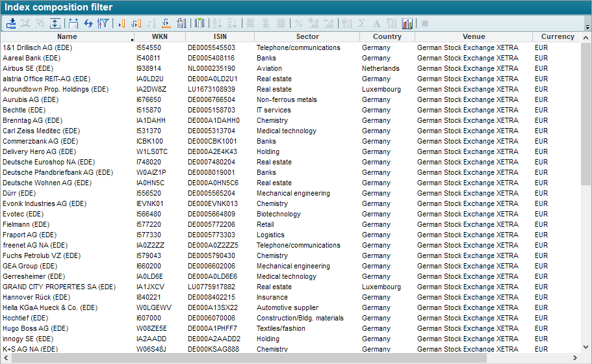Click the blue refresh arrows toolbar icon

tap(88, 23)
